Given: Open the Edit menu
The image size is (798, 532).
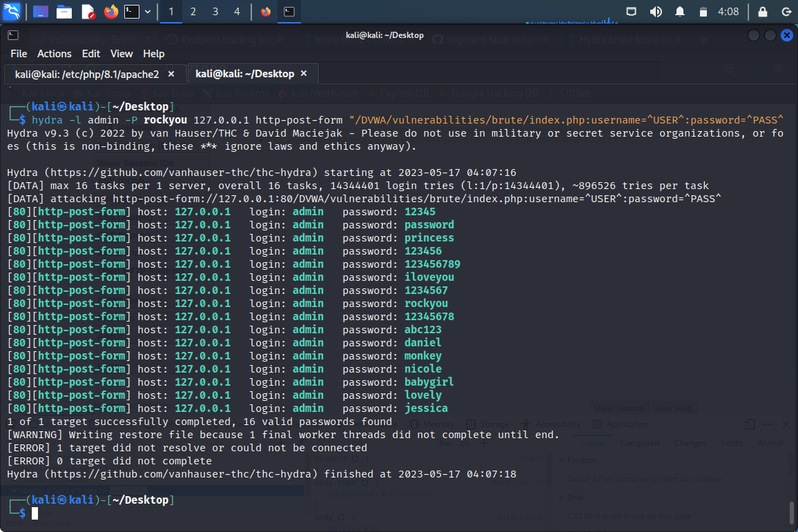Looking at the screenshot, I should [91, 53].
